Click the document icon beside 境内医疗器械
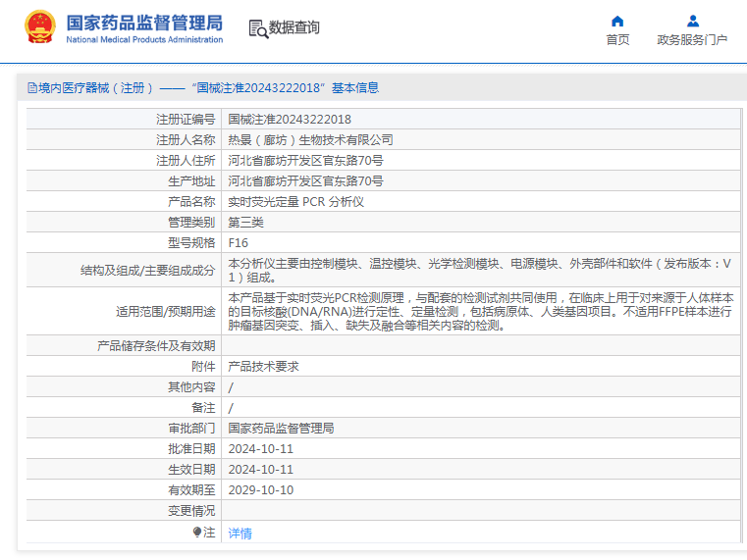747x560 pixels. 32,88
